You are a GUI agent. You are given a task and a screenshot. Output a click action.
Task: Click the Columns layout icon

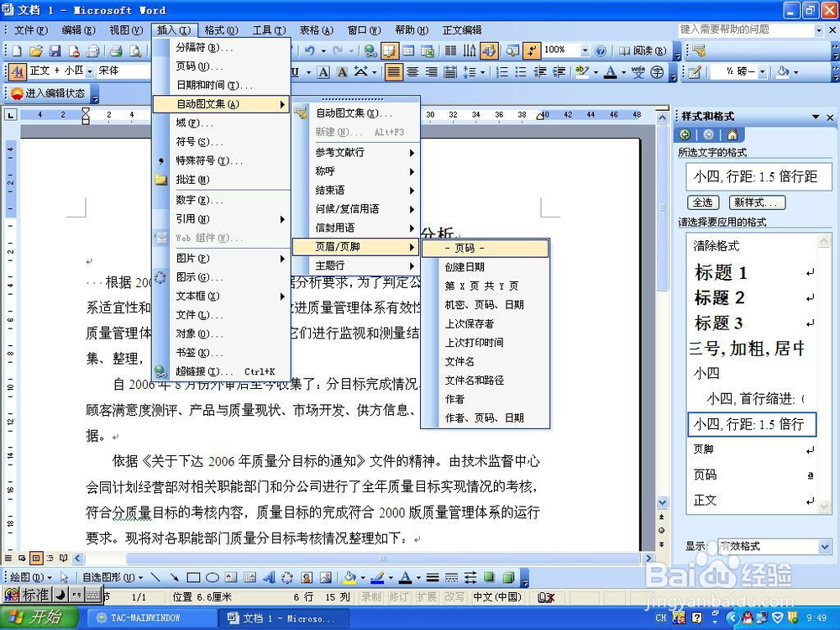click(450, 51)
